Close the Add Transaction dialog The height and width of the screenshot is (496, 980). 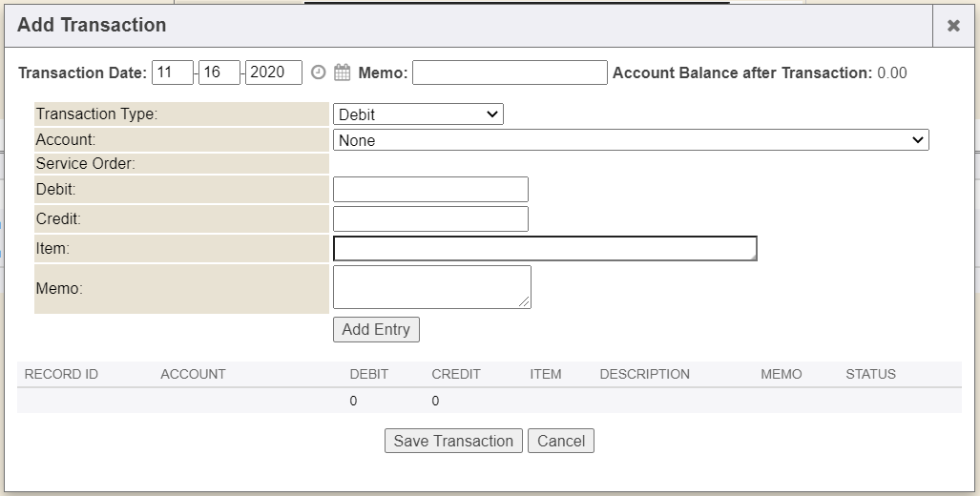[x=953, y=26]
